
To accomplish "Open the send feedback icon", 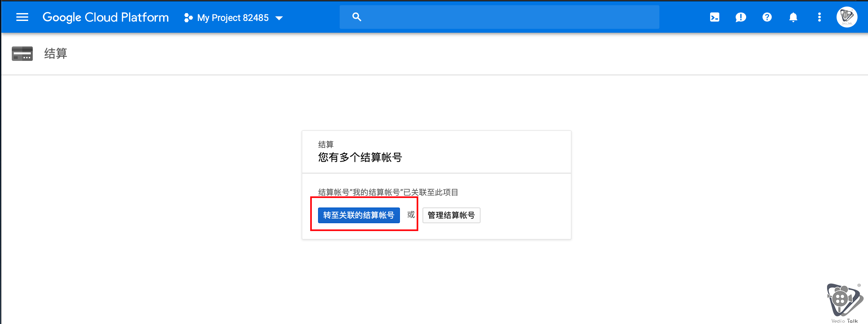I will [x=741, y=17].
